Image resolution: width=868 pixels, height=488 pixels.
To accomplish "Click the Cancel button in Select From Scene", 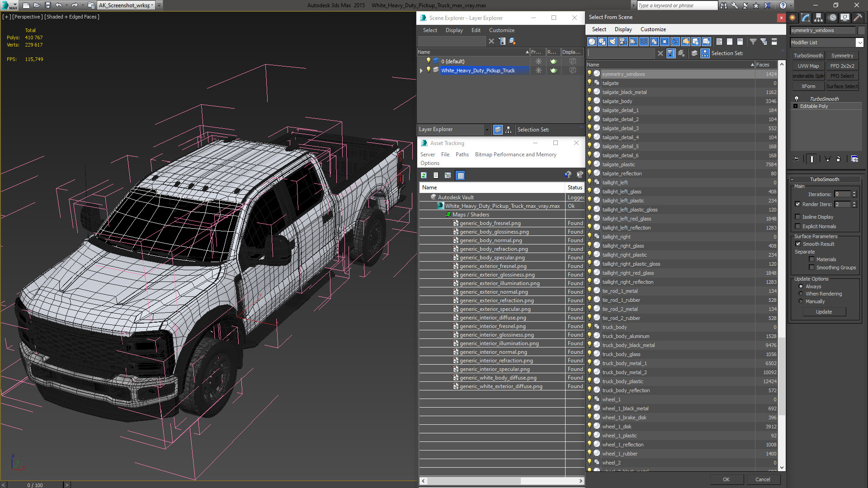I will click(763, 479).
